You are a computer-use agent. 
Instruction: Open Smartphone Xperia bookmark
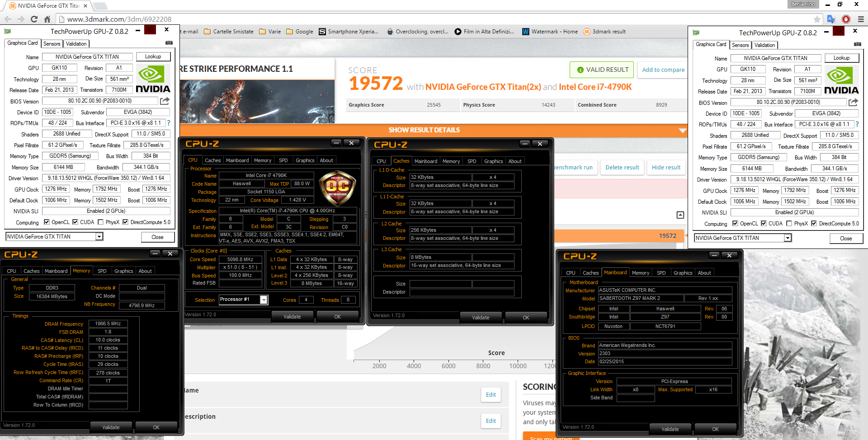(x=349, y=32)
